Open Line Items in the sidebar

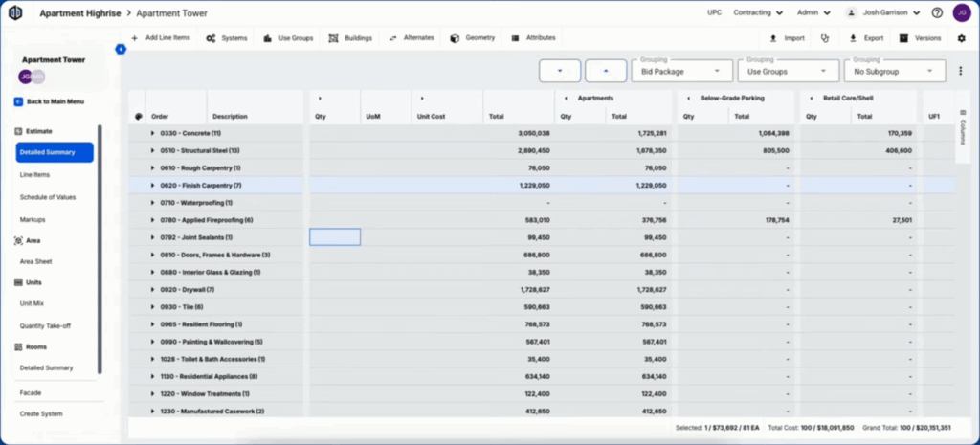click(x=35, y=175)
